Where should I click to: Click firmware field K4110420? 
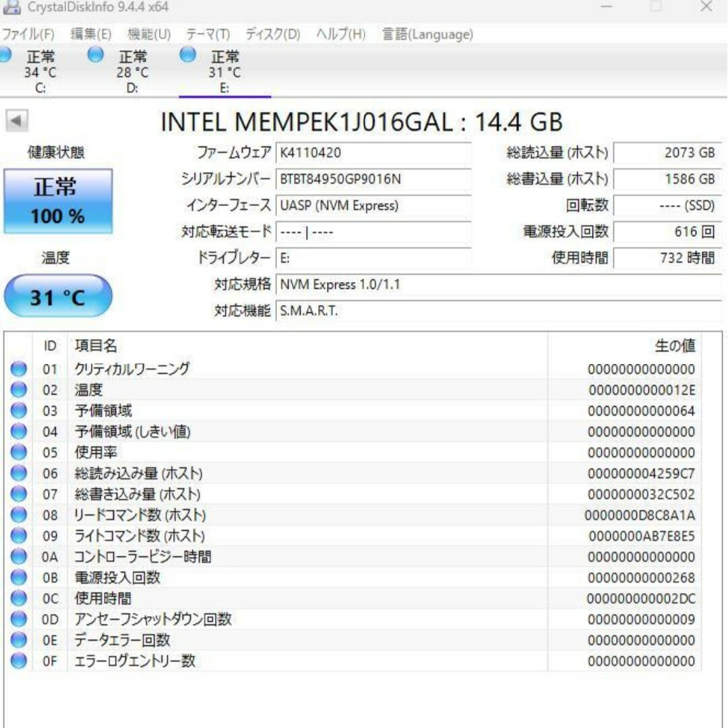pos(373,153)
